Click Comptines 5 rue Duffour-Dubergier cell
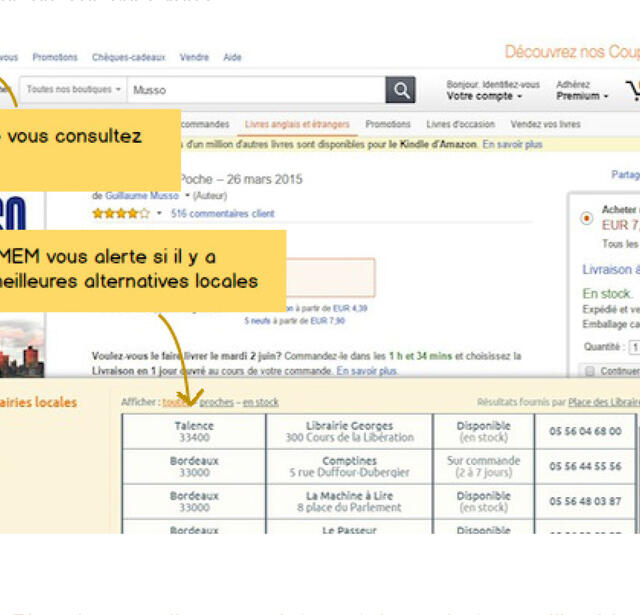Screen dimensions: 640x615 (x=349, y=467)
